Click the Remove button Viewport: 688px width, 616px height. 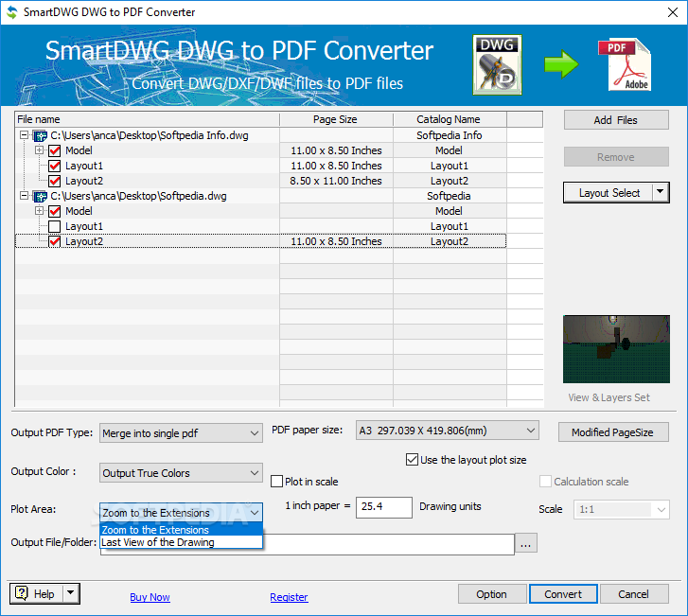point(616,157)
